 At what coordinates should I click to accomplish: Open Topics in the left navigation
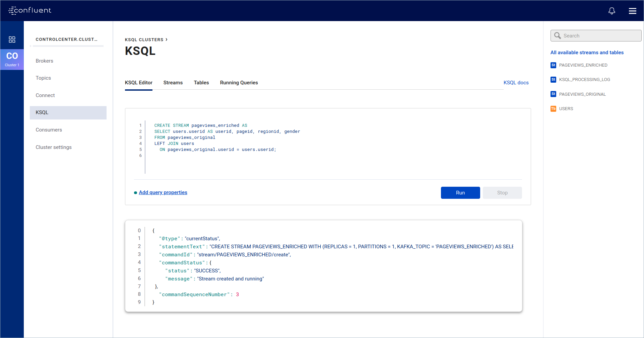coord(43,78)
